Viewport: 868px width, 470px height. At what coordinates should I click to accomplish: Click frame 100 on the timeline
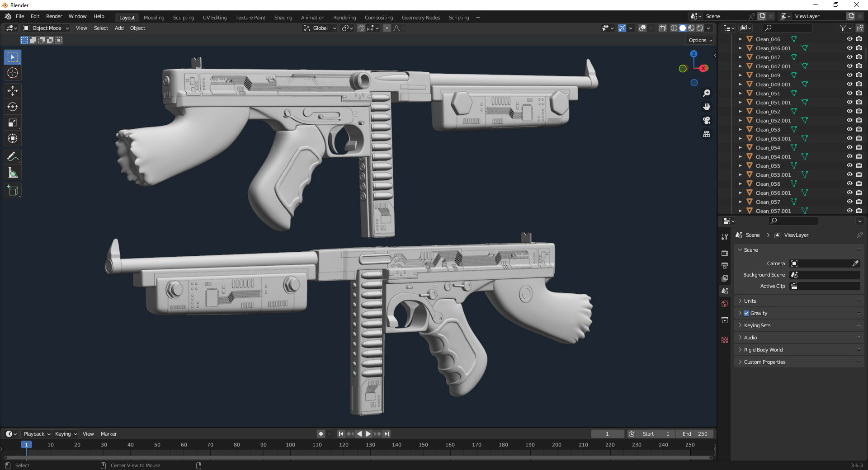[x=290, y=445]
